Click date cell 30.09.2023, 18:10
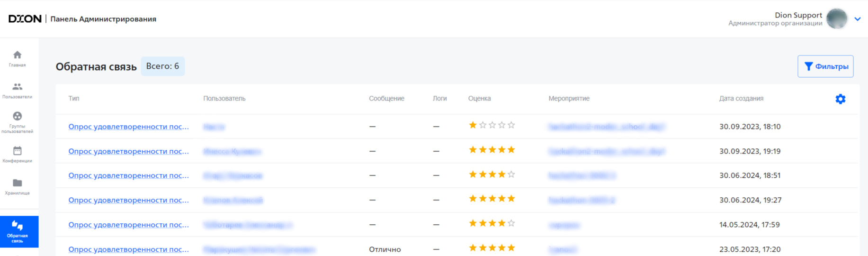 [750, 127]
